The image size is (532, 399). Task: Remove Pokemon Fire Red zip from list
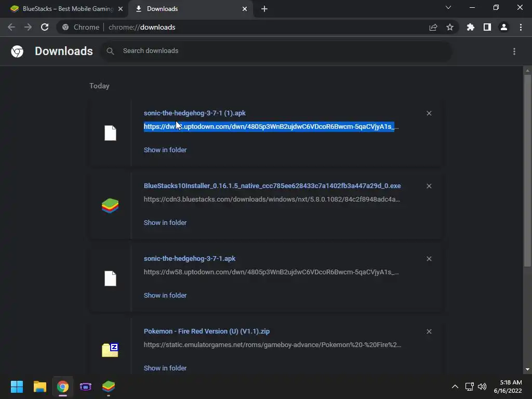click(x=429, y=331)
